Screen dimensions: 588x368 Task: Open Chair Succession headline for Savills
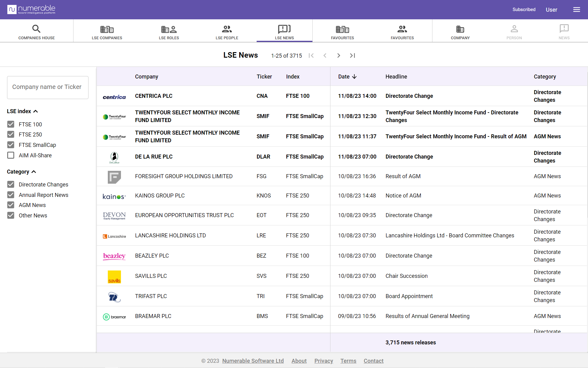point(406,276)
